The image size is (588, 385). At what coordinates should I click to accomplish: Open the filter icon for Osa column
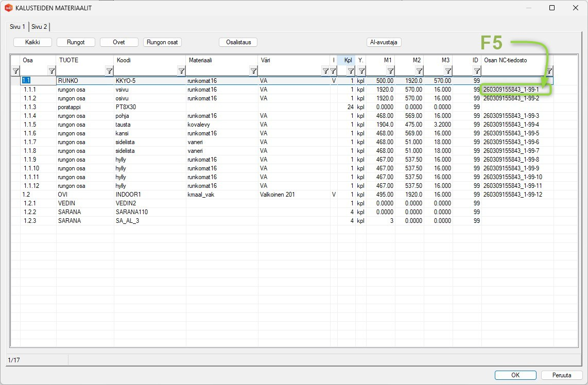[52, 71]
